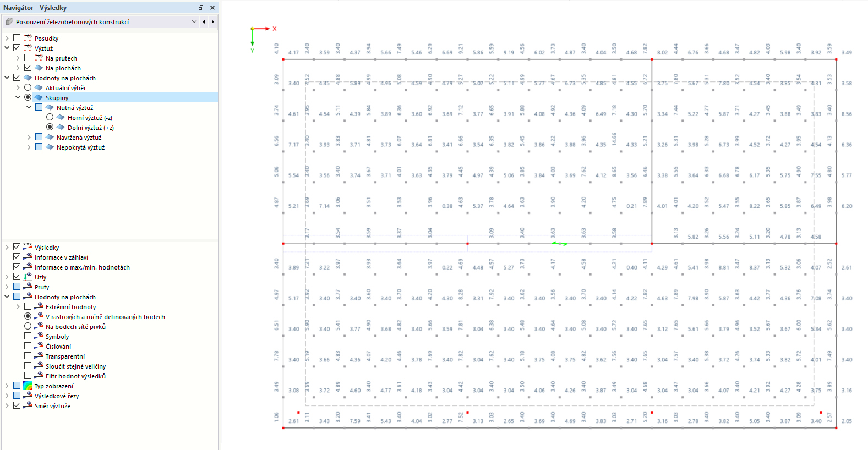Select Hodnoty na plochách tree item
This screenshot has width=868, height=450.
[65, 297]
